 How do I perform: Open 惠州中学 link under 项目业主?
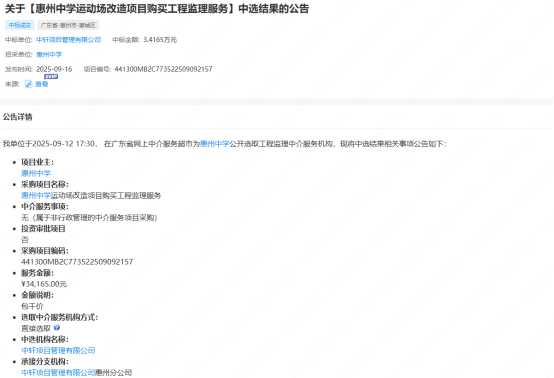[36, 173]
